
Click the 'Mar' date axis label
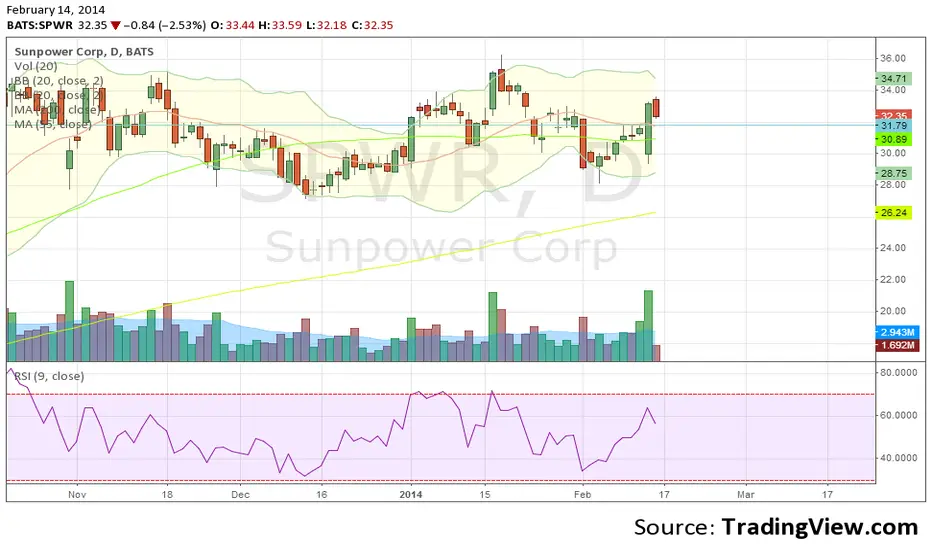745,494
